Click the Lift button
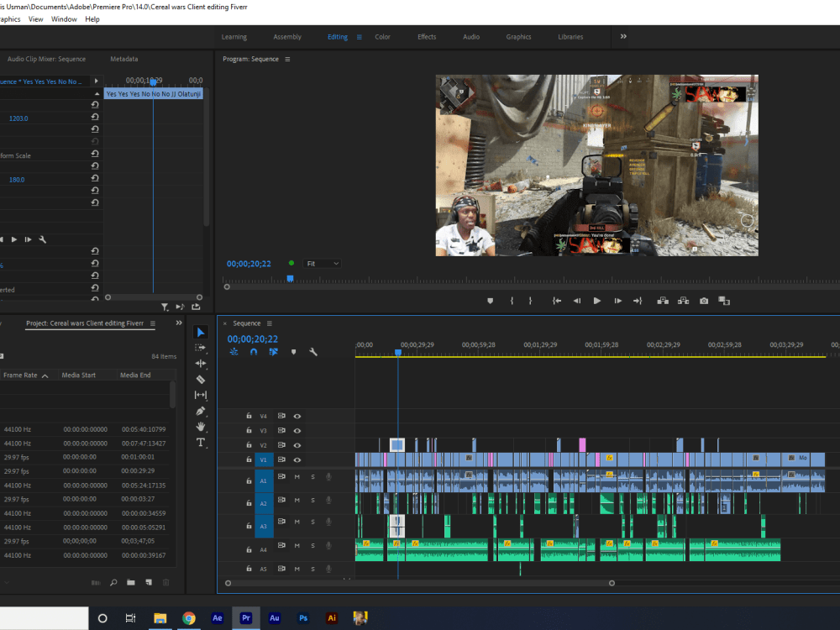840x630 pixels. coord(663,301)
